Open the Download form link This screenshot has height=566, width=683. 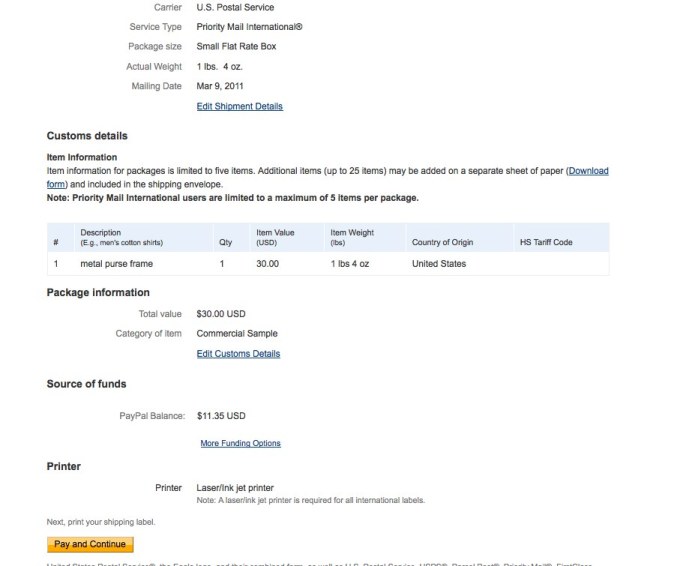coord(587,171)
